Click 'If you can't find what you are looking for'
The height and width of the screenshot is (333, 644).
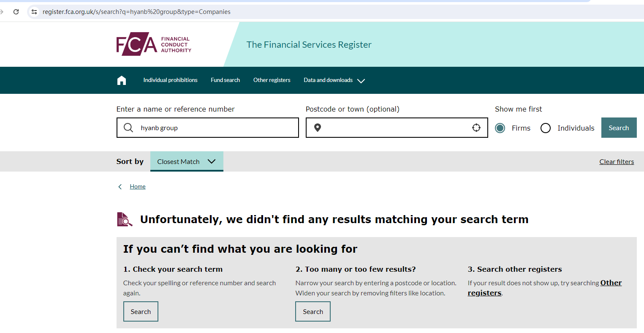(x=240, y=249)
